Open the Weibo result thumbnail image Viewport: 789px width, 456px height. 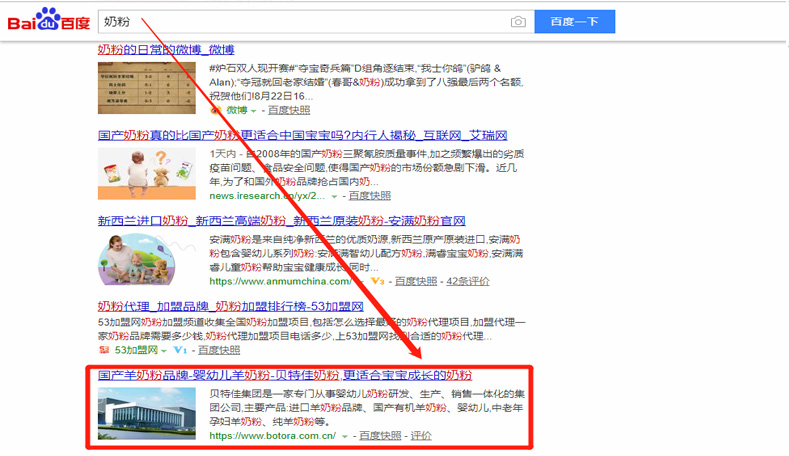pos(146,88)
